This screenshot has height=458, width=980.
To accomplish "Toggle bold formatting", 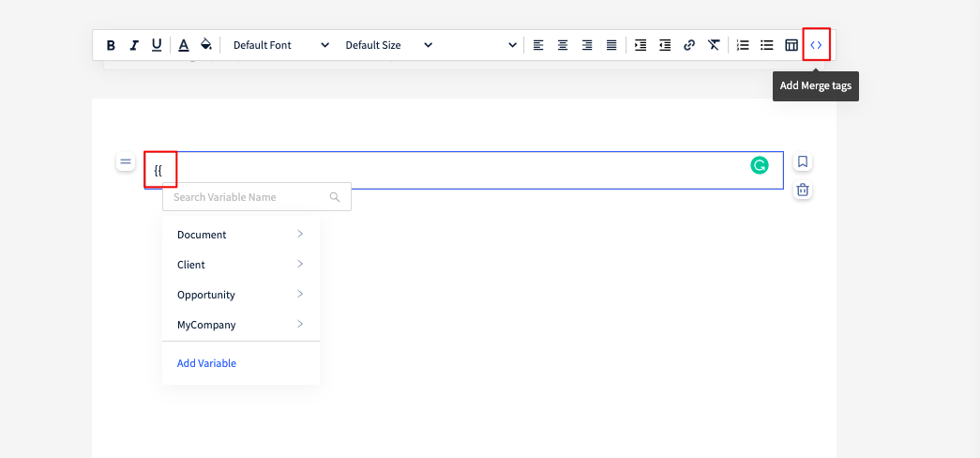I will [112, 45].
